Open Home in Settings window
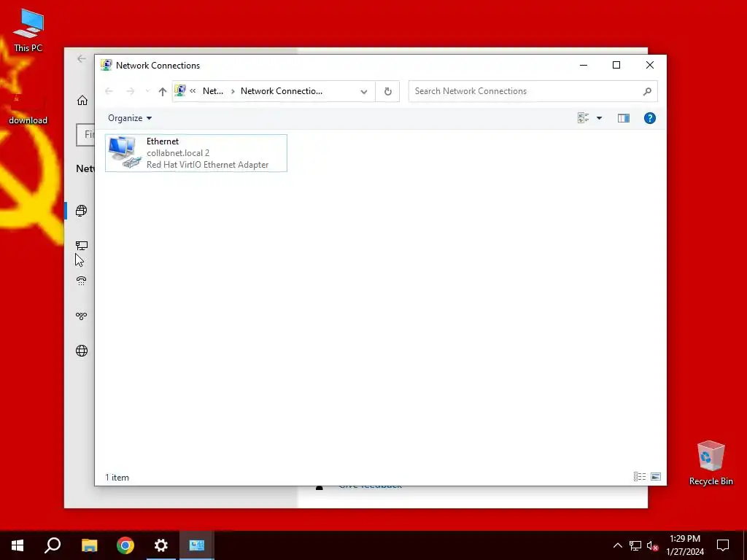This screenshot has height=560, width=747. (82, 101)
